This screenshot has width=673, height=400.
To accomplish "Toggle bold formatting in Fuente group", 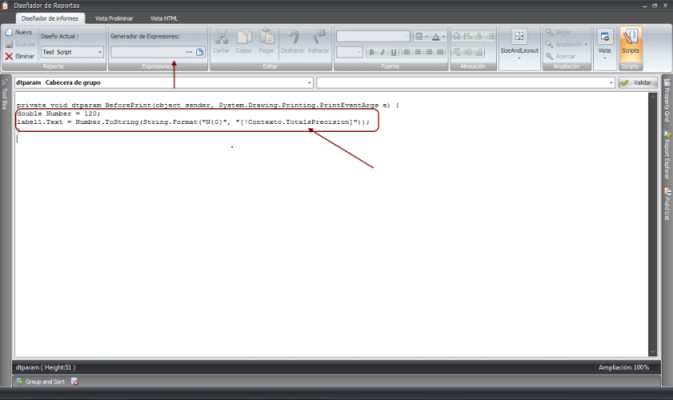I will [x=370, y=51].
